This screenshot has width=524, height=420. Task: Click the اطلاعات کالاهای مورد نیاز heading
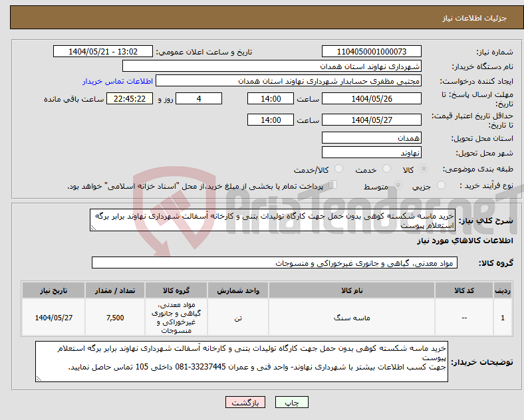pyautogui.click(x=465, y=241)
